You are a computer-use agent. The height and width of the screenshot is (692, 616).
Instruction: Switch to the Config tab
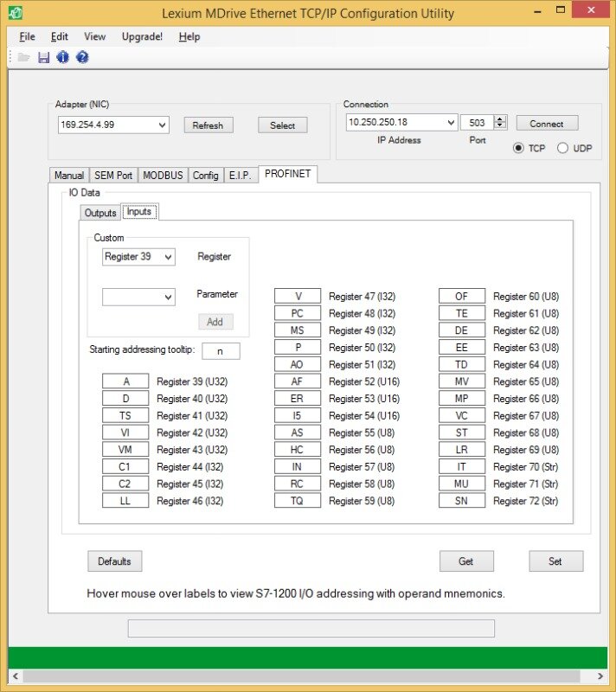pos(206,176)
